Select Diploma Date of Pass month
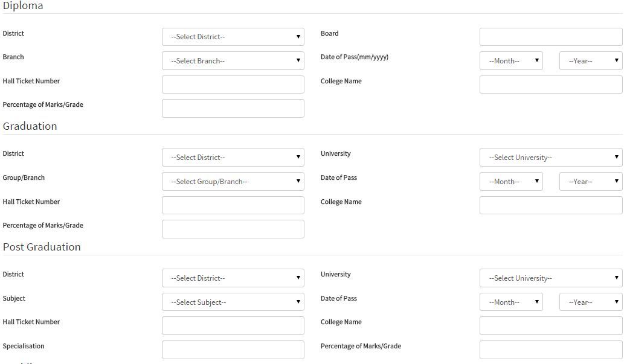 tap(511, 61)
